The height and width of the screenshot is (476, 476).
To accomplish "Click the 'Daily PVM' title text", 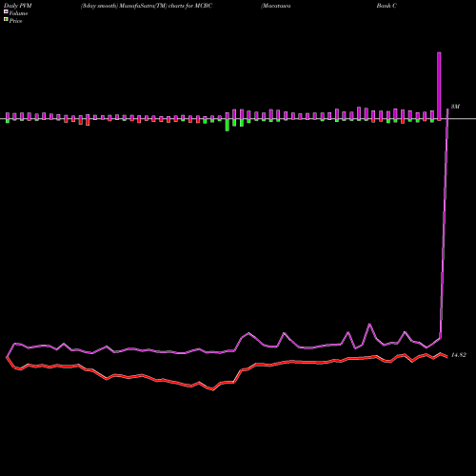I will 18,6.
